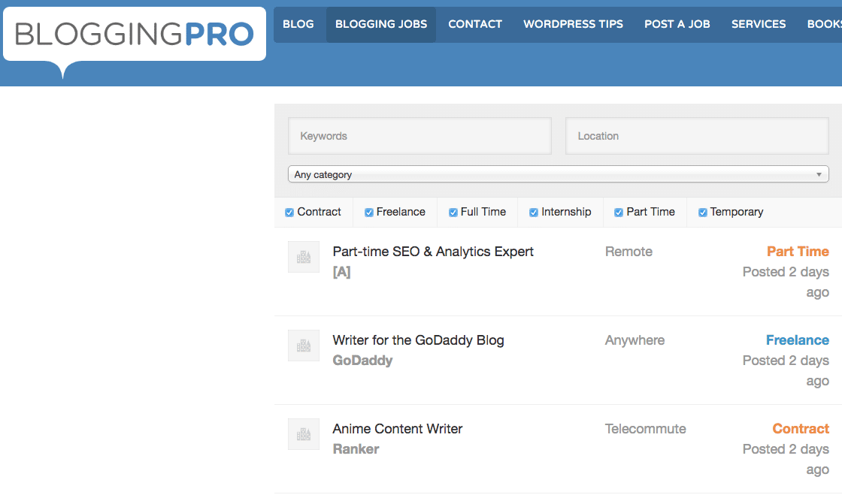Click company logo beside Part-time SEO listing
Image resolution: width=842 pixels, height=504 pixels.
pos(304,257)
